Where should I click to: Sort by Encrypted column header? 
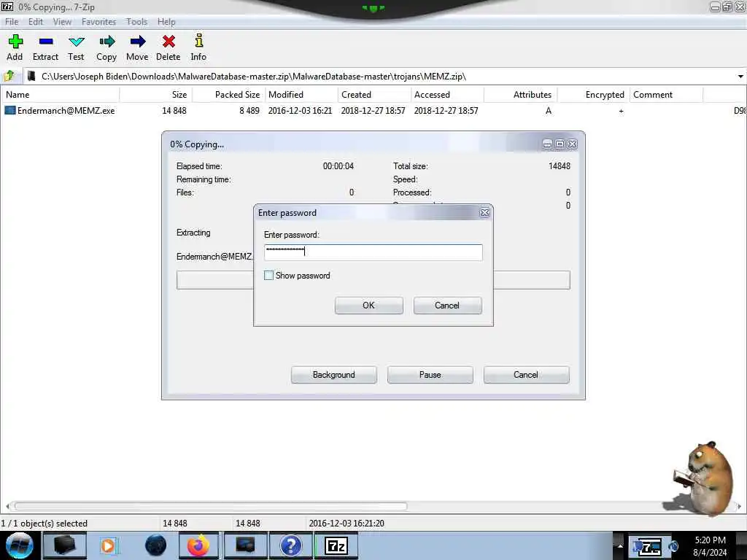[x=594, y=95]
